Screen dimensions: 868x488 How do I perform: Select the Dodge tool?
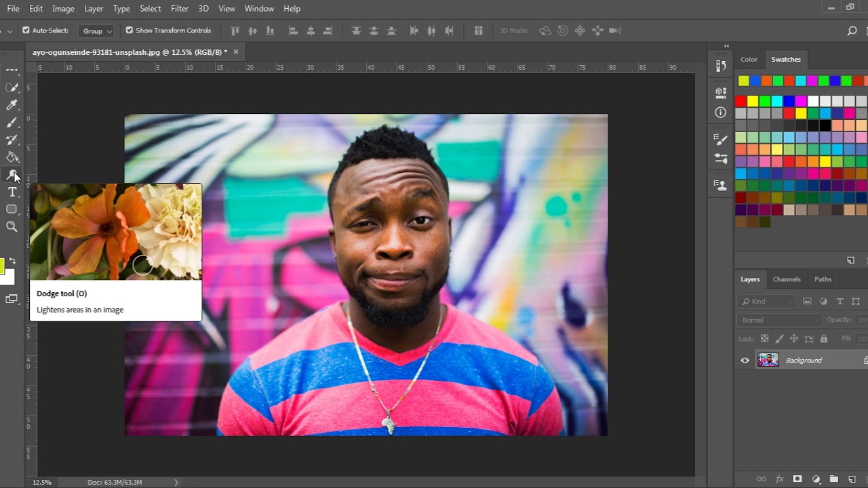12,175
